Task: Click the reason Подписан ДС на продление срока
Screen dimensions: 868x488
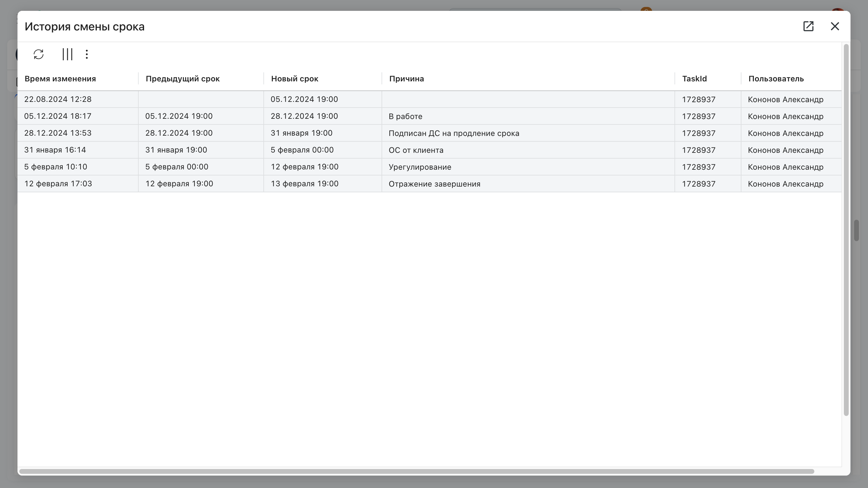Action: click(454, 134)
